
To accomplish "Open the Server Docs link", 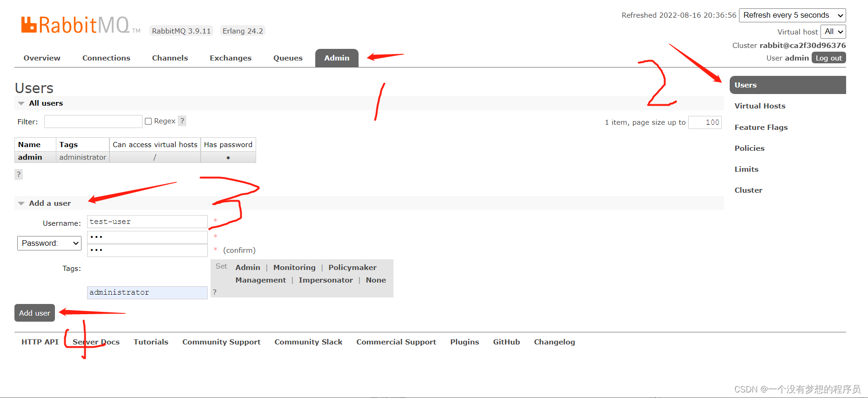I will (x=96, y=342).
